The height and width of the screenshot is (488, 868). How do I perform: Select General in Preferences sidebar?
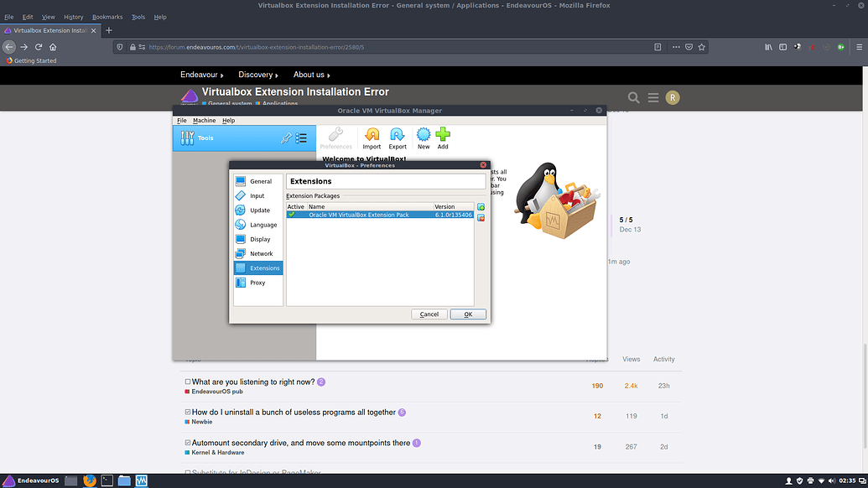[x=258, y=181]
